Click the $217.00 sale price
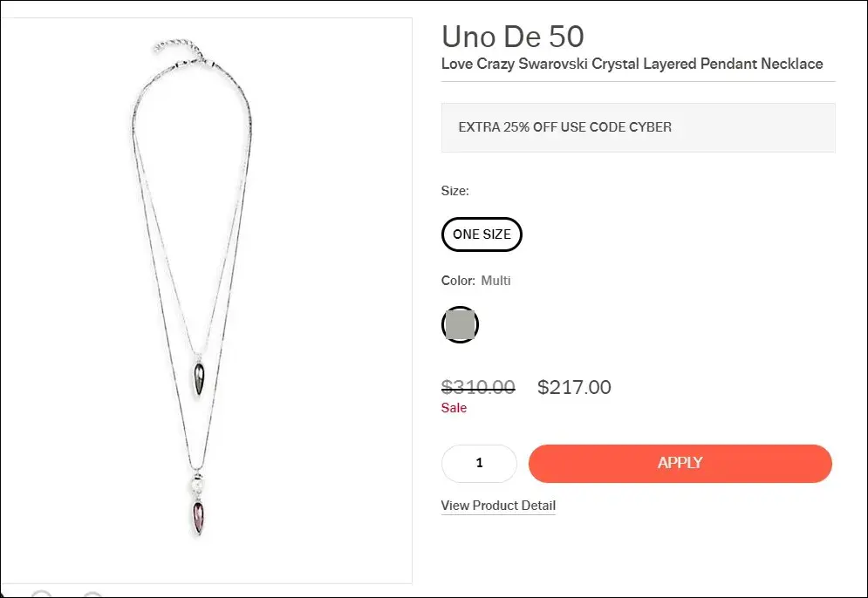Screen dimensions: 868x598 (574, 387)
